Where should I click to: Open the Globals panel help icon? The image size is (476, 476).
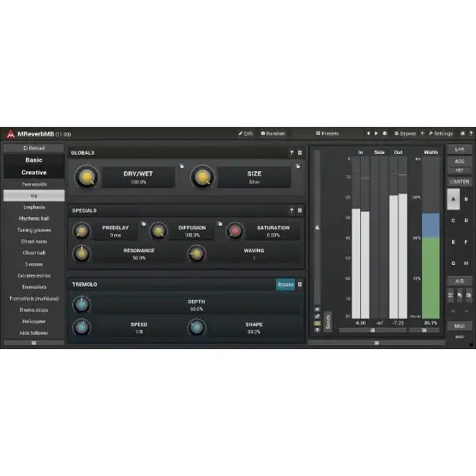(x=291, y=152)
